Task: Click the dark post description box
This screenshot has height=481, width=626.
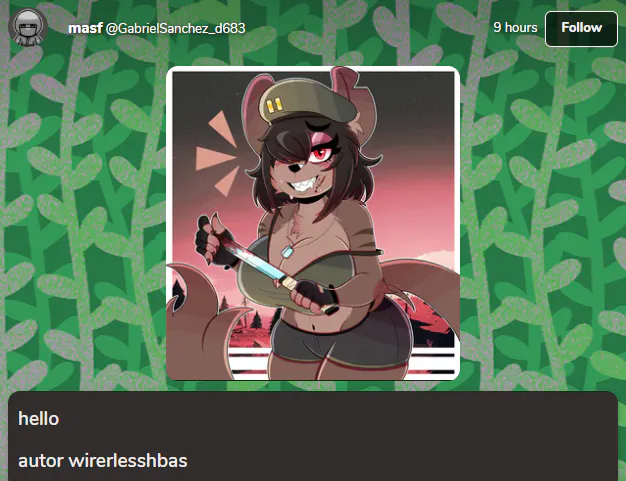Action: point(313,436)
